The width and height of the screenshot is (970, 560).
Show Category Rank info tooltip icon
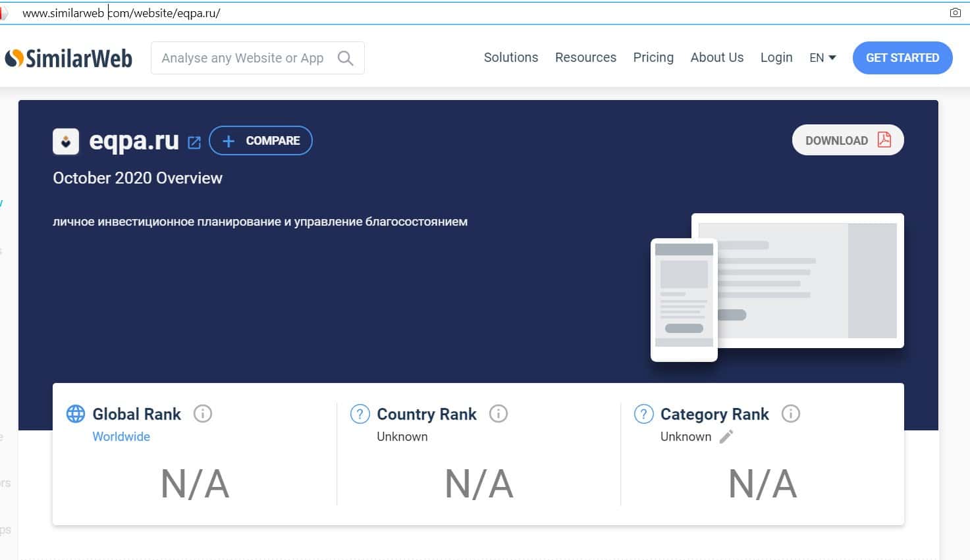[x=790, y=414]
